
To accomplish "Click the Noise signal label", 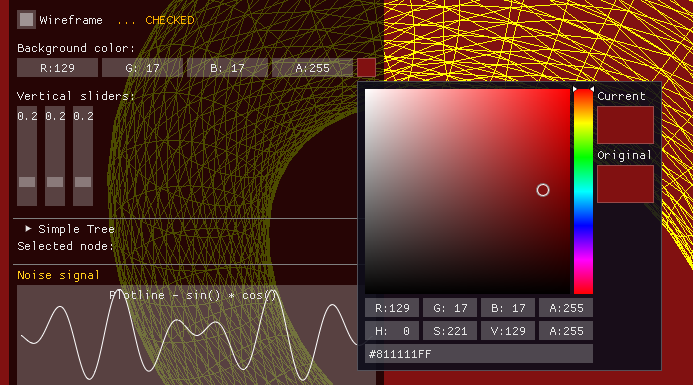I will [x=58, y=275].
